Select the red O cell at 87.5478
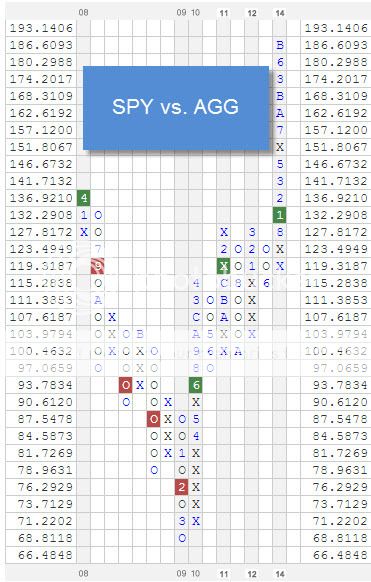Viewport: 371px width, 582px height. click(154, 419)
